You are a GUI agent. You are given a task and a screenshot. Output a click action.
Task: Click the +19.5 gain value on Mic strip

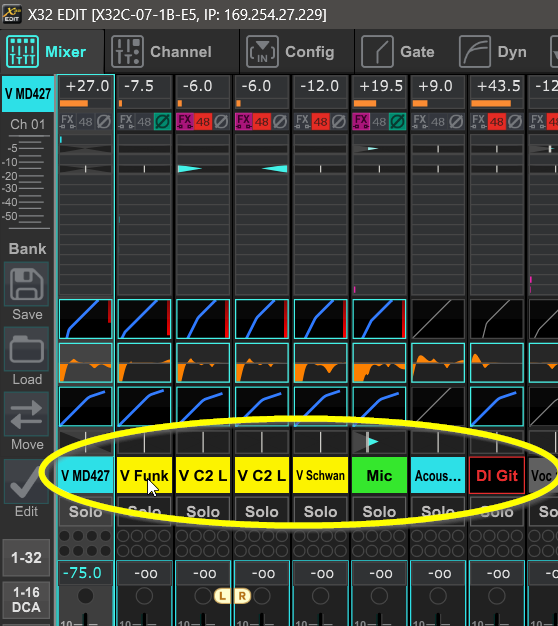[379, 86]
